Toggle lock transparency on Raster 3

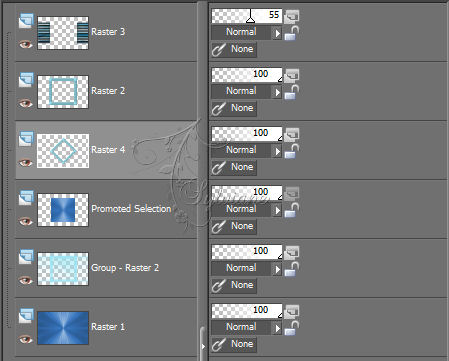click(292, 33)
